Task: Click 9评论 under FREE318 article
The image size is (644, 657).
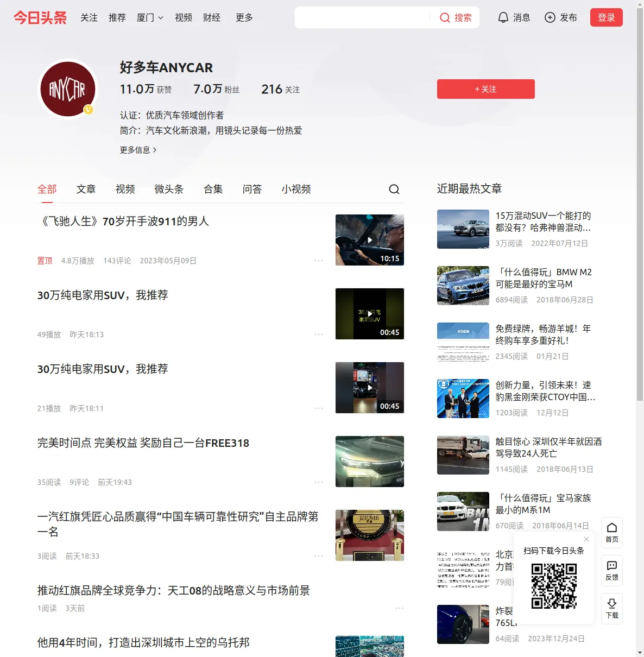Action: click(x=79, y=482)
